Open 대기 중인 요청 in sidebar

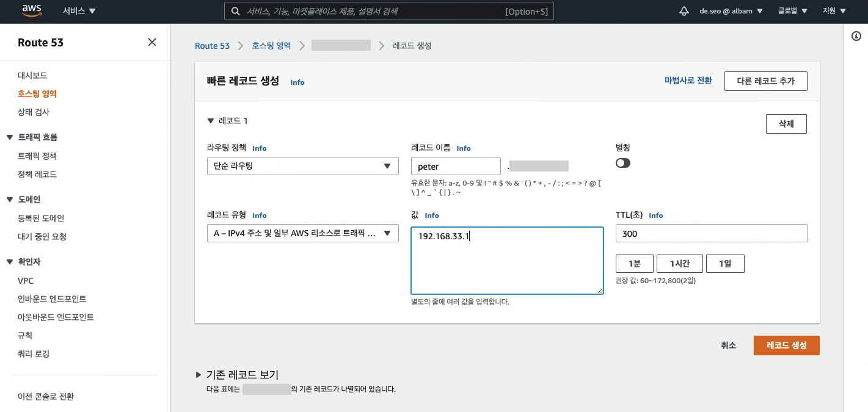pos(42,237)
